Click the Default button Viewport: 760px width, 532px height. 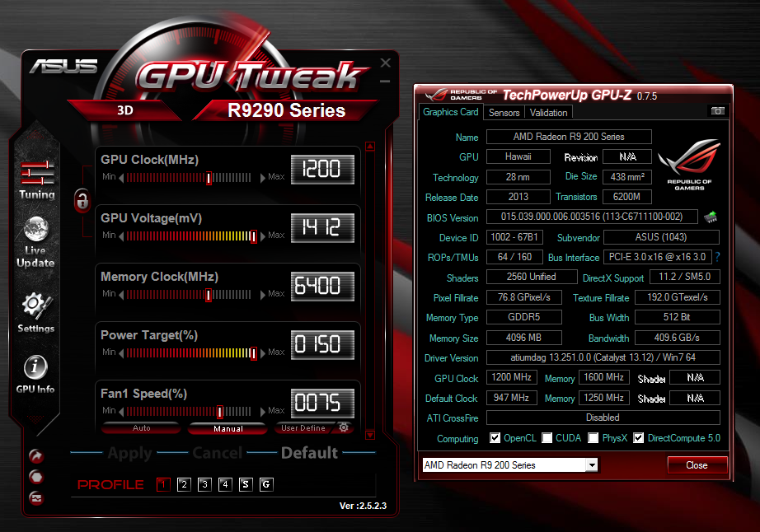(309, 453)
